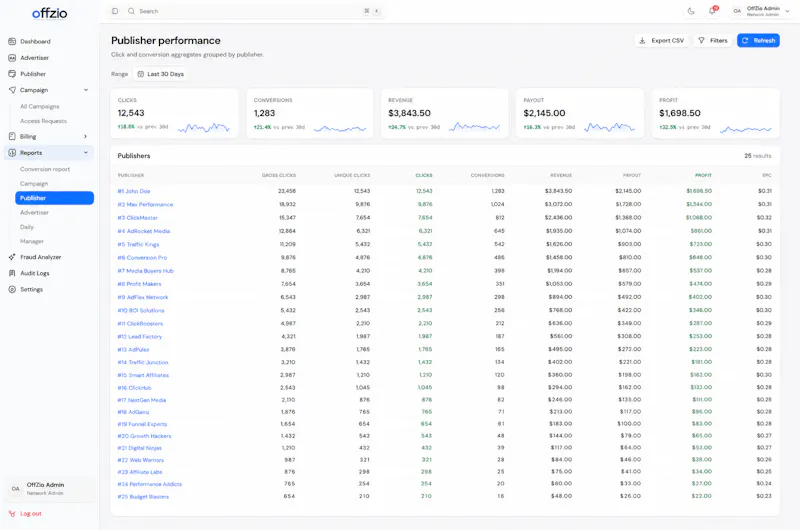The width and height of the screenshot is (800, 530).
Task: Click the $3,843.50 revenue value for John Doe
Action: click(558, 191)
